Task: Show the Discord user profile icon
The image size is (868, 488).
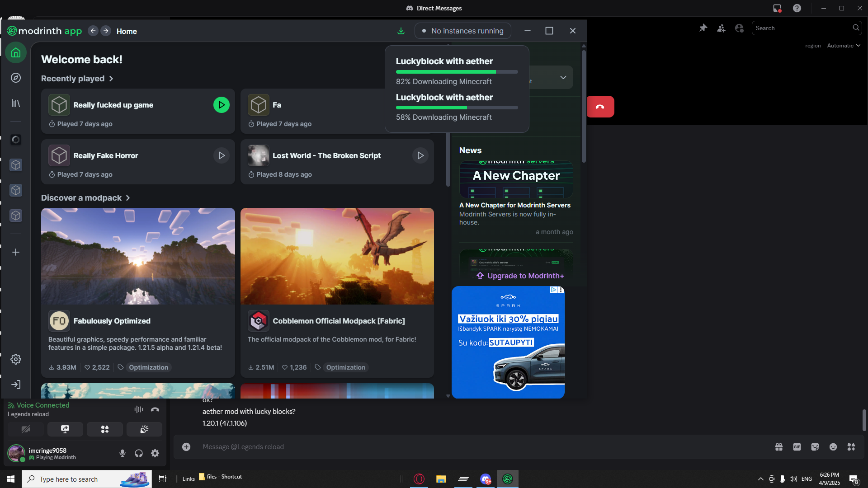Action: click(x=739, y=28)
